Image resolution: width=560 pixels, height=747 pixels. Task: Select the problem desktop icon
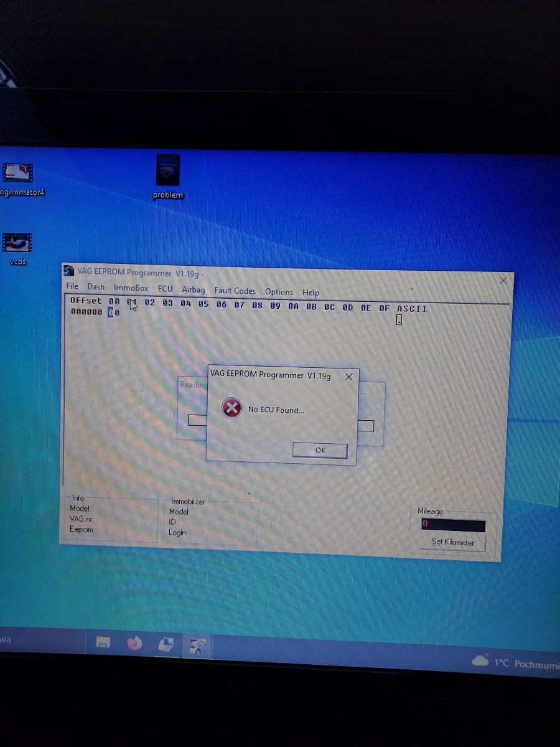click(x=167, y=177)
